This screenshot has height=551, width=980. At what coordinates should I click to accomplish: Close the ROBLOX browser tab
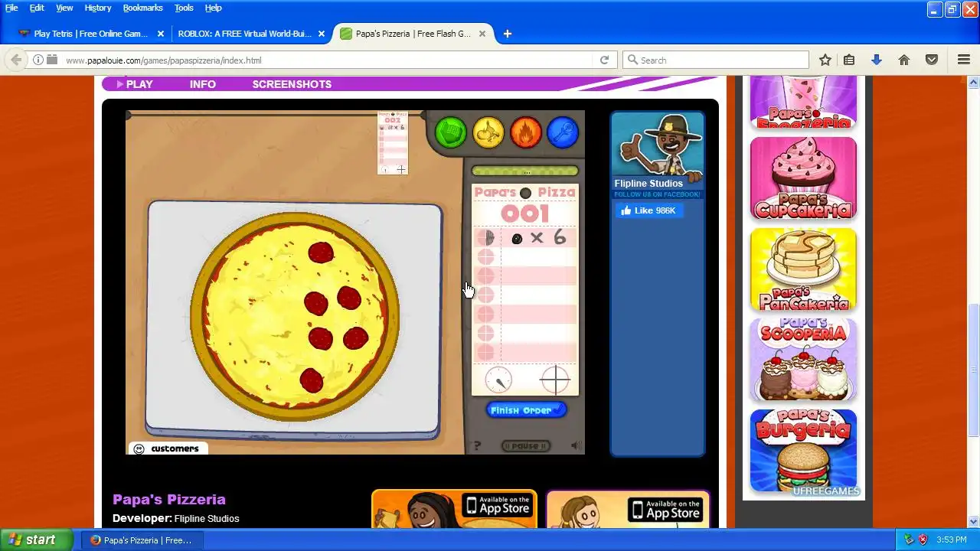(x=322, y=34)
